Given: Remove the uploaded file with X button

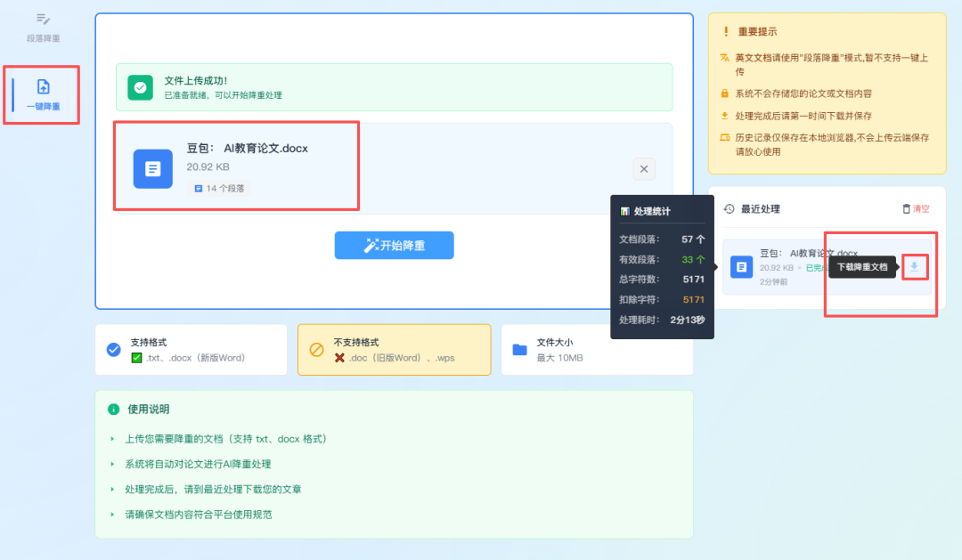Looking at the screenshot, I should 645,169.
